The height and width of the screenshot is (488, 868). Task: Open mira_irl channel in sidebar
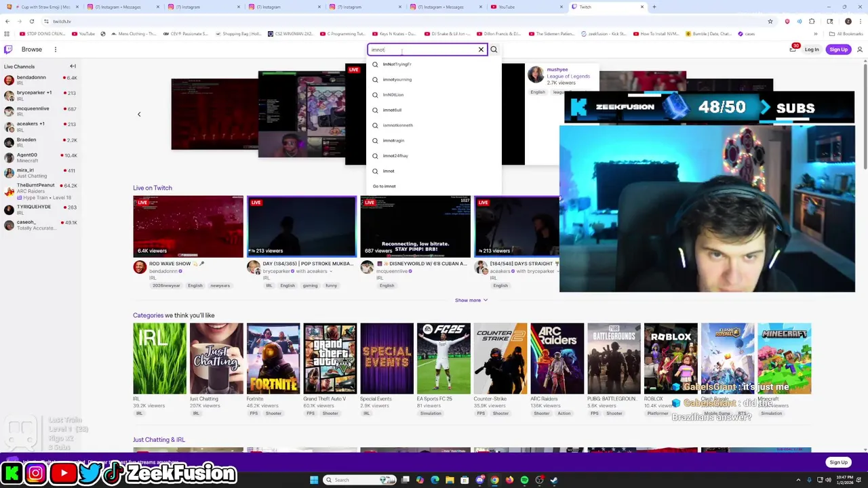[x=41, y=173]
